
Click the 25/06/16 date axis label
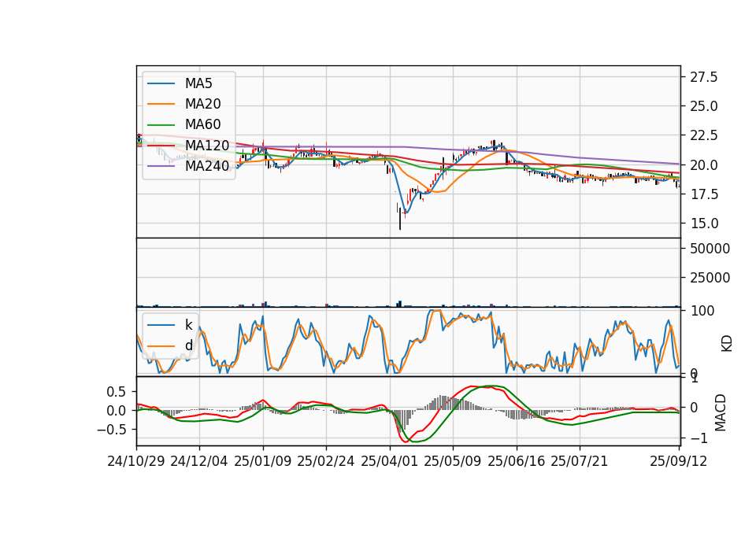(x=516, y=461)
